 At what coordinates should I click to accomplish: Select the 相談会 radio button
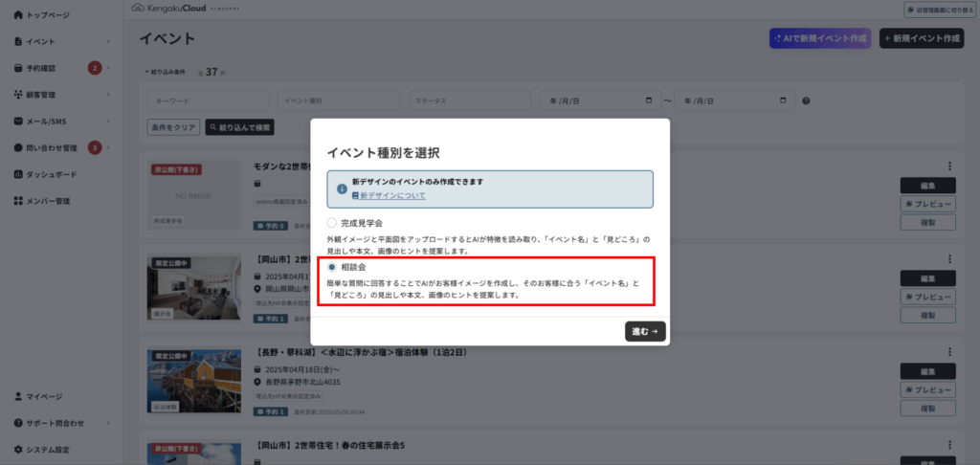click(332, 267)
